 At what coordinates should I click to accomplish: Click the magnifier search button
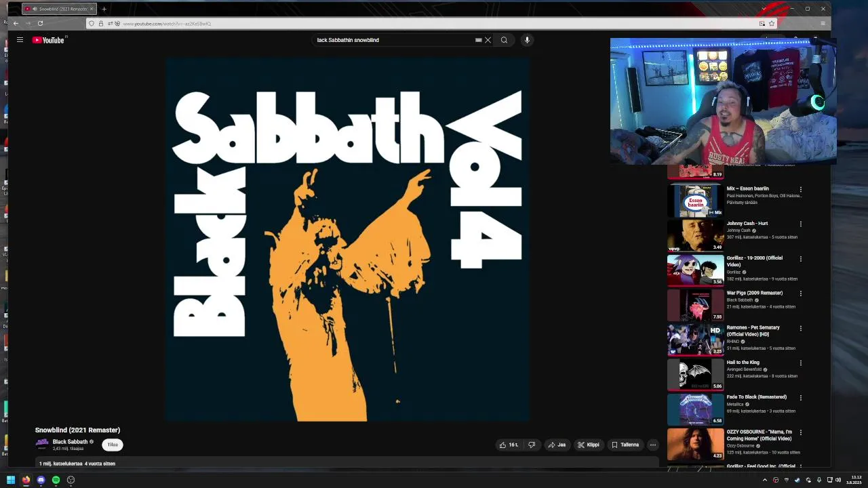pos(504,40)
